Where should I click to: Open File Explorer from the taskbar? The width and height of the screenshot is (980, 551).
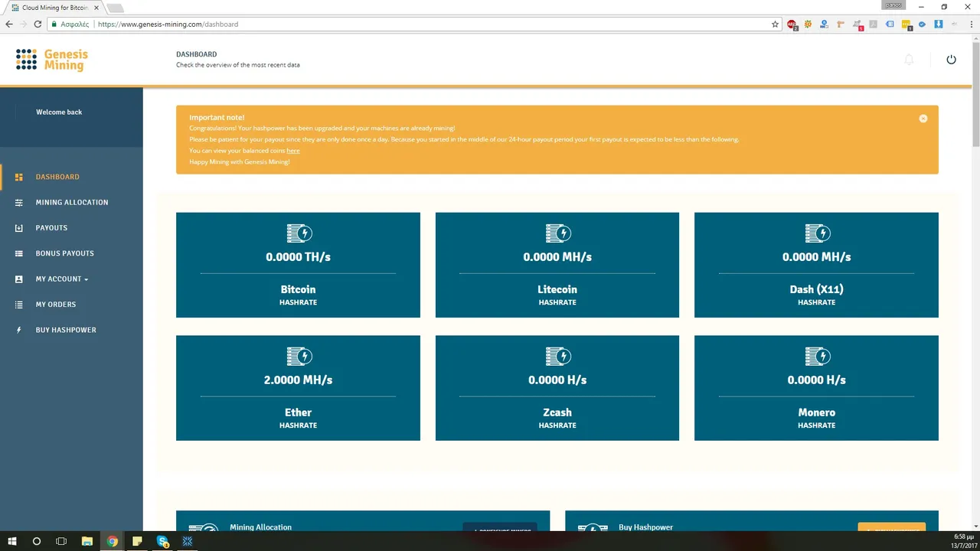coord(87,541)
